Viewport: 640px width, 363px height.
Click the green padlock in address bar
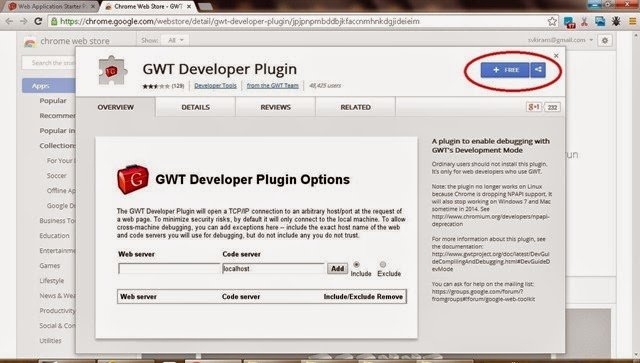tap(54, 21)
